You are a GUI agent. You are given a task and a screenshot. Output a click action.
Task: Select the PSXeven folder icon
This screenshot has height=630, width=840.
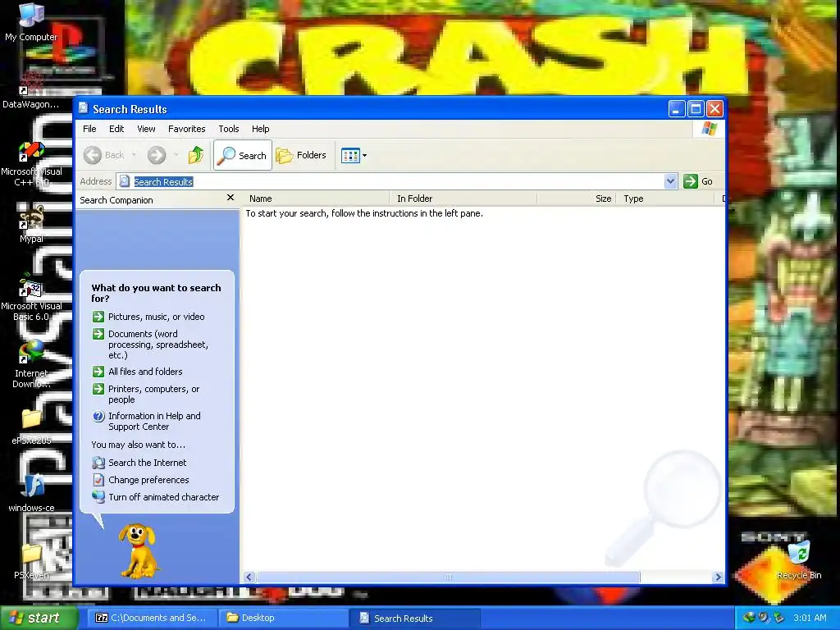31,561
